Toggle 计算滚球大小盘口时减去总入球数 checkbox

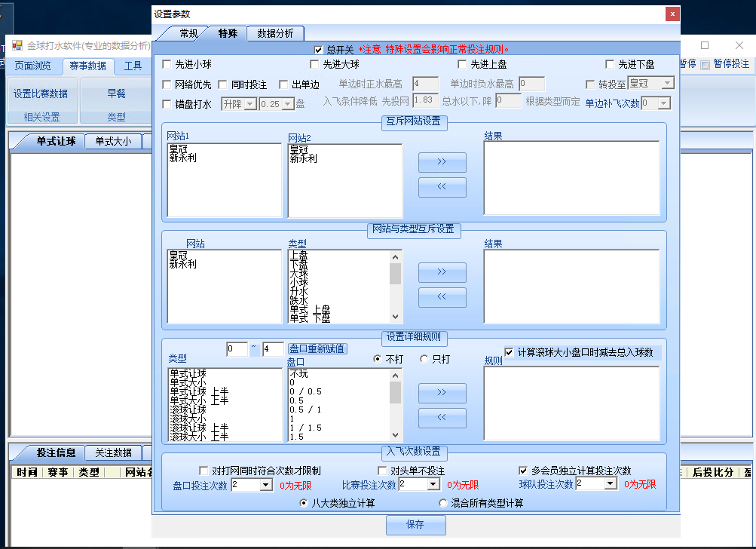pos(509,352)
